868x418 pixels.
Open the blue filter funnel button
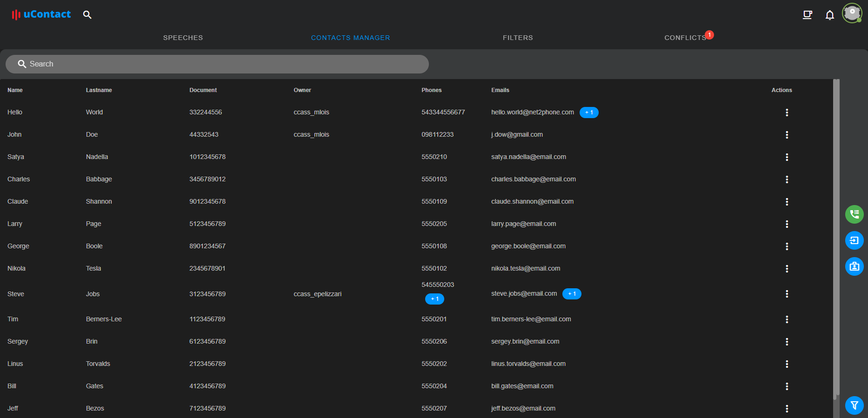click(x=854, y=405)
